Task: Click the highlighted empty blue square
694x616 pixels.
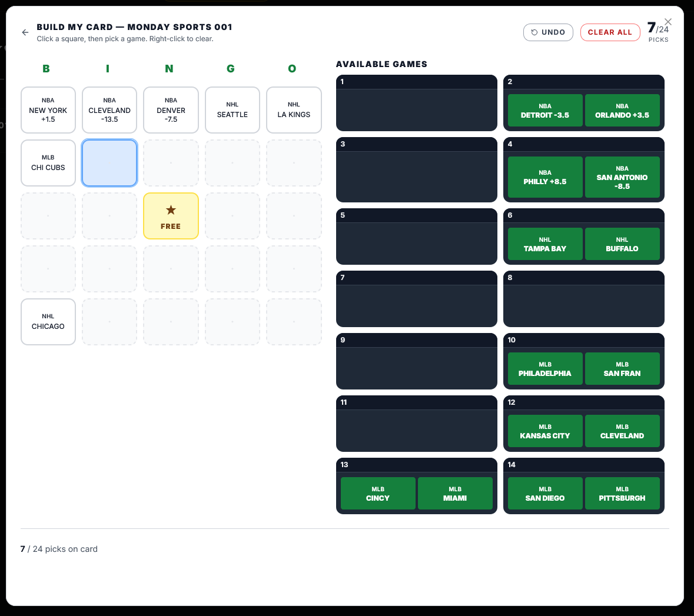Action: point(109,163)
